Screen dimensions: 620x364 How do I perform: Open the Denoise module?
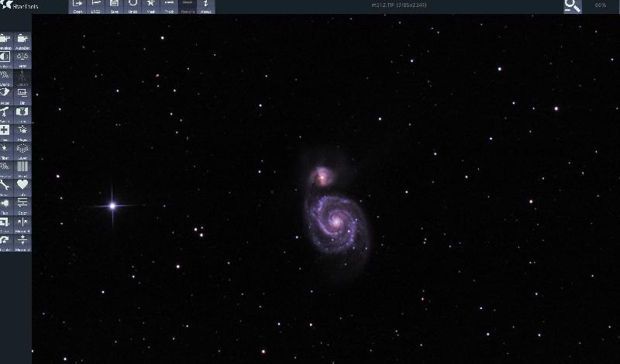click(x=5, y=170)
